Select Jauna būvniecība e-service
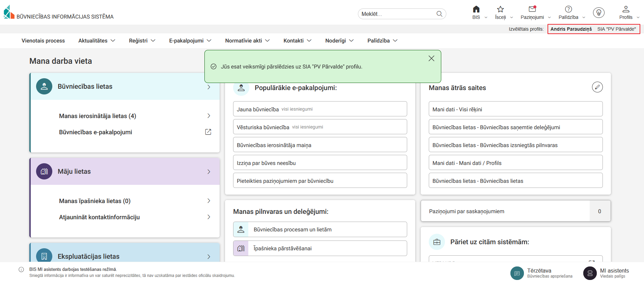The width and height of the screenshot is (644, 283). point(258,109)
